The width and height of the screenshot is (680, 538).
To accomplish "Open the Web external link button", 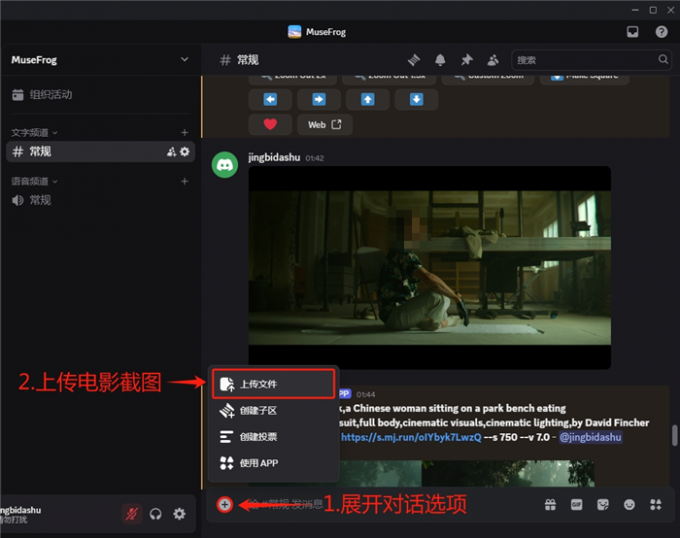I will pyautogui.click(x=325, y=125).
